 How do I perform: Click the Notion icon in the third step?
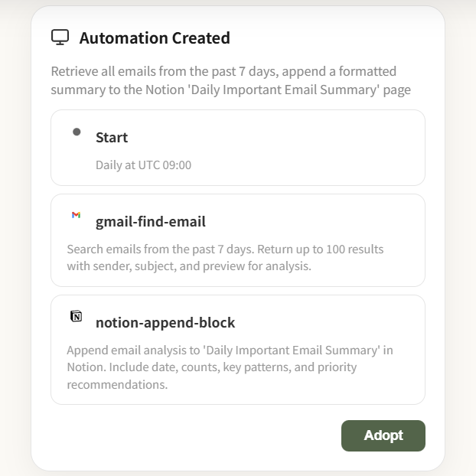click(x=76, y=316)
